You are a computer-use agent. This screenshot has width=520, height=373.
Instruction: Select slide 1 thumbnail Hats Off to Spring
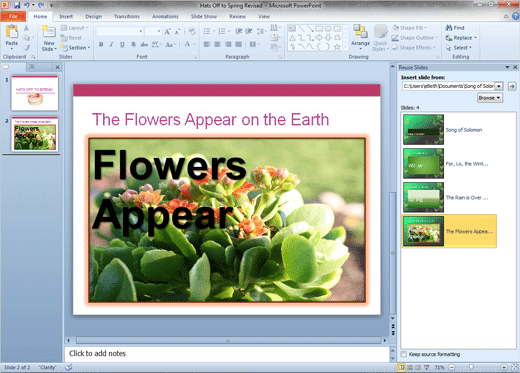(x=35, y=93)
